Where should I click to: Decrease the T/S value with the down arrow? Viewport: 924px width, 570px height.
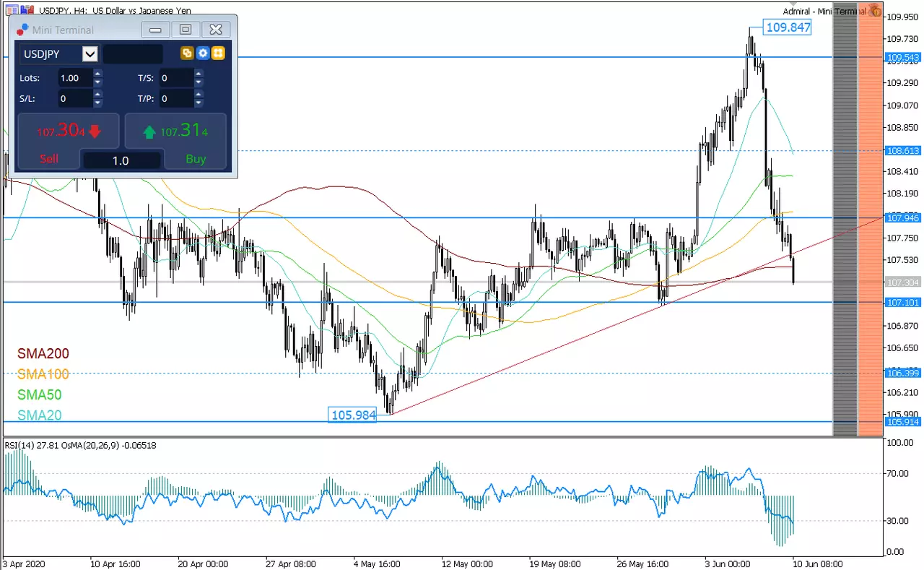pyautogui.click(x=199, y=82)
